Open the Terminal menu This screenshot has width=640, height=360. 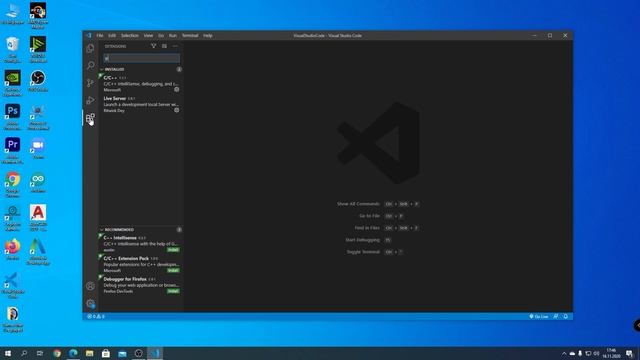(x=190, y=36)
